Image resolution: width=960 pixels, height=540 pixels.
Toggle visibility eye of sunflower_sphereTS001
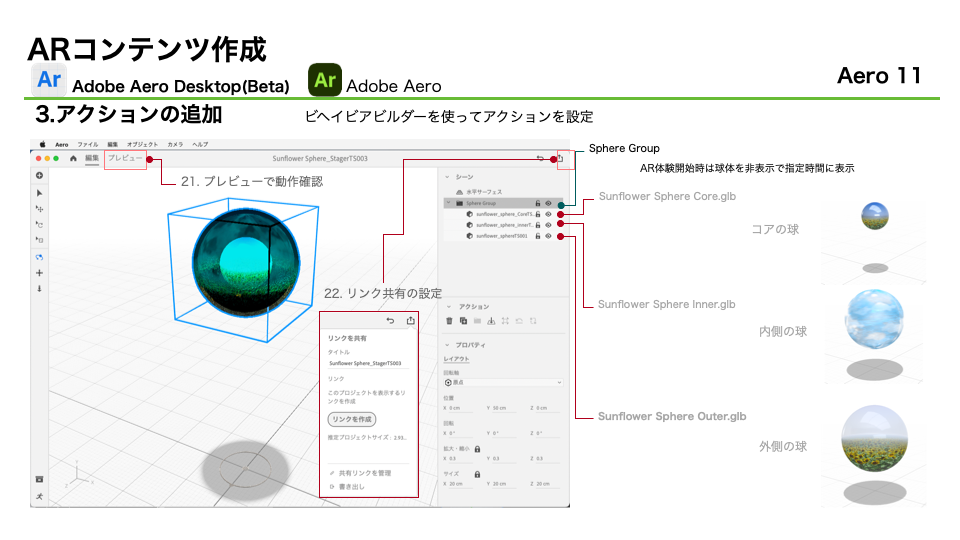point(549,236)
